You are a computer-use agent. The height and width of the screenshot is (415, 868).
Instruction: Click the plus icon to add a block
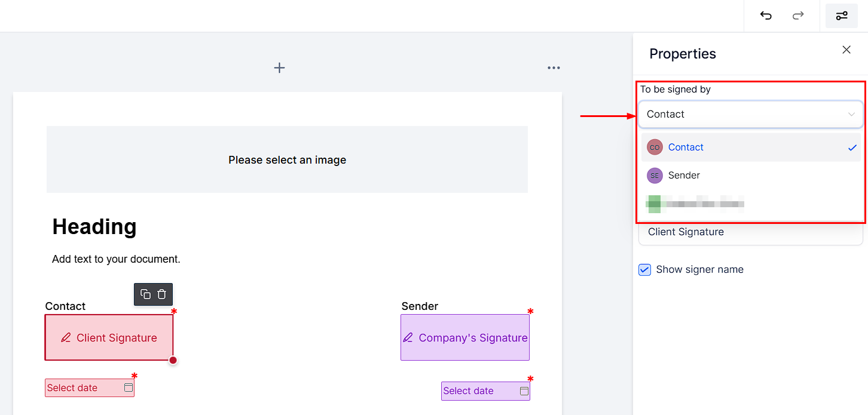click(x=279, y=67)
